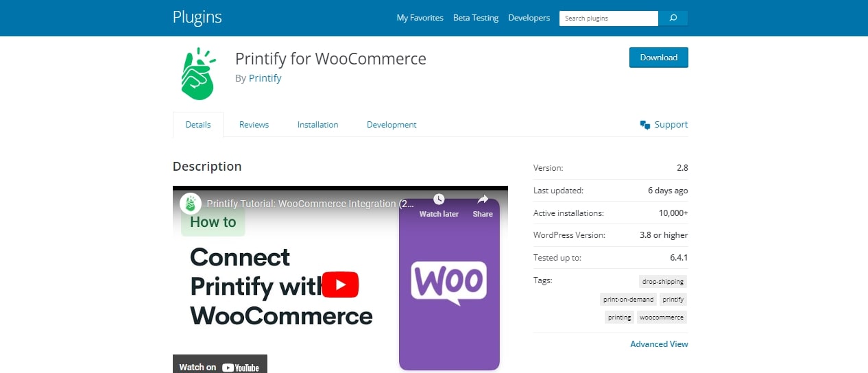Select the drop-shipping tag
Screen dimensions: 868x373
(x=663, y=281)
